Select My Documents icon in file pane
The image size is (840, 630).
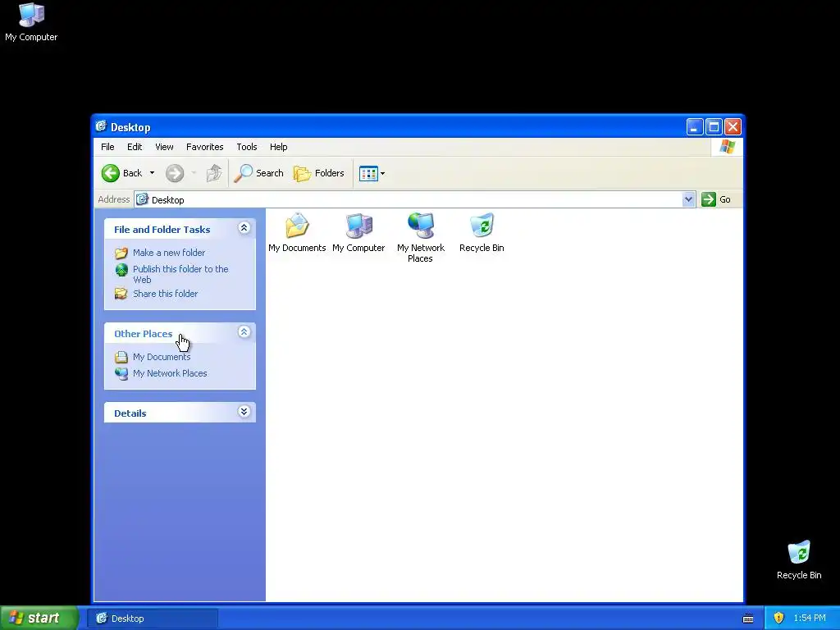297,226
